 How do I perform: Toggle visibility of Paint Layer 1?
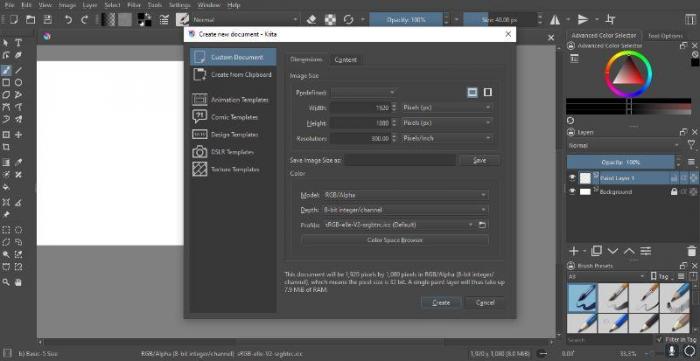click(572, 178)
